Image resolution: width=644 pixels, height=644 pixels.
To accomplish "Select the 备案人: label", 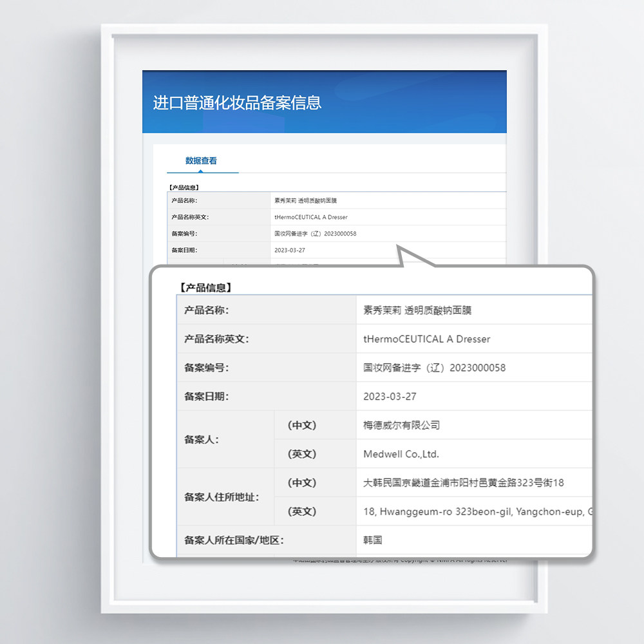I will pos(202,439).
